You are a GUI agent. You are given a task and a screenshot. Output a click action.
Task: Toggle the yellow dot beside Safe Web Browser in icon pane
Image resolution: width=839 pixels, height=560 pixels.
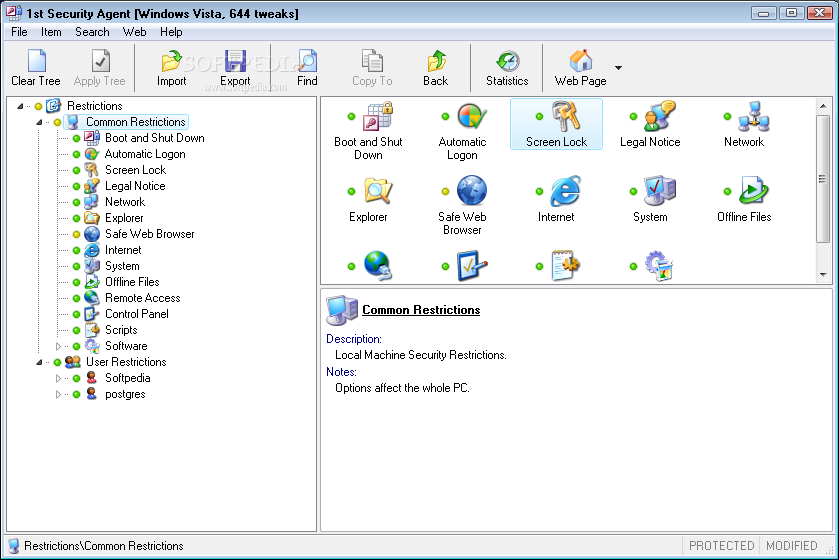[445, 191]
